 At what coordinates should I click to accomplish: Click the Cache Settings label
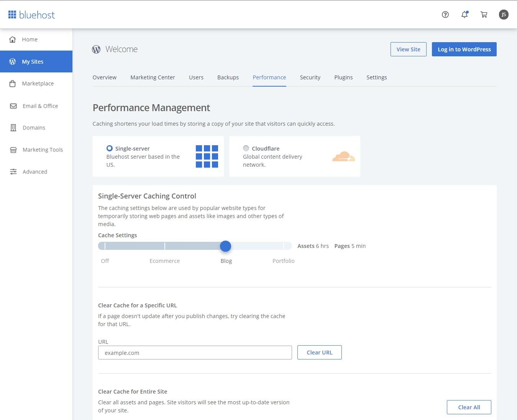pos(118,235)
